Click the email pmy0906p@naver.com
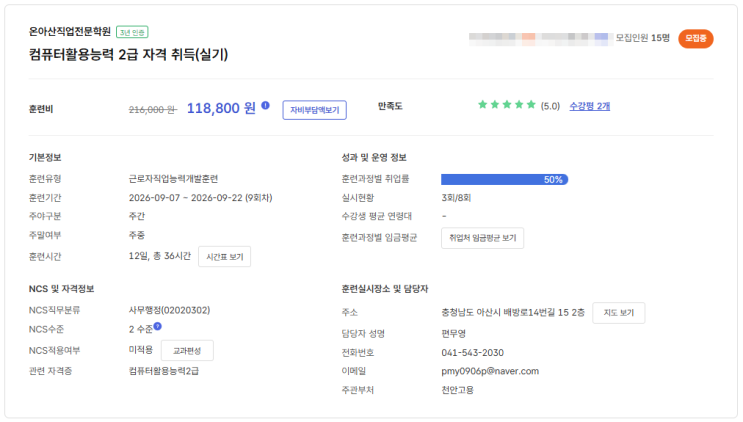 490,371
